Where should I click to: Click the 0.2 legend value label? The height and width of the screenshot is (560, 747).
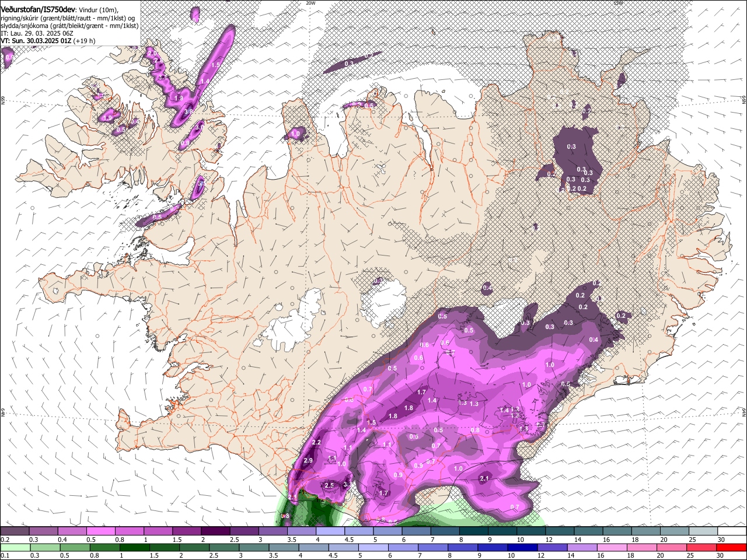[5, 540]
